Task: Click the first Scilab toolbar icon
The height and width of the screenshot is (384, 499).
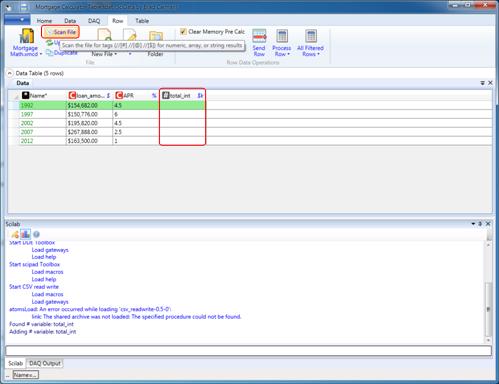Action: 15,234
